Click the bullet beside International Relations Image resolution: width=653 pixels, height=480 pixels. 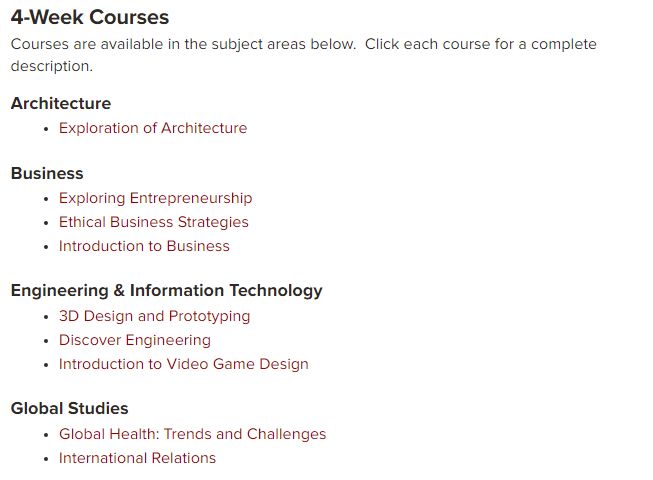(46, 459)
